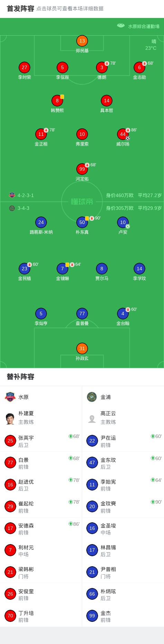Image resolution: width=164 pixels, height=644 pixels.
Task: Select player 27 李时荣 jersey icon
Action: pos(25,67)
